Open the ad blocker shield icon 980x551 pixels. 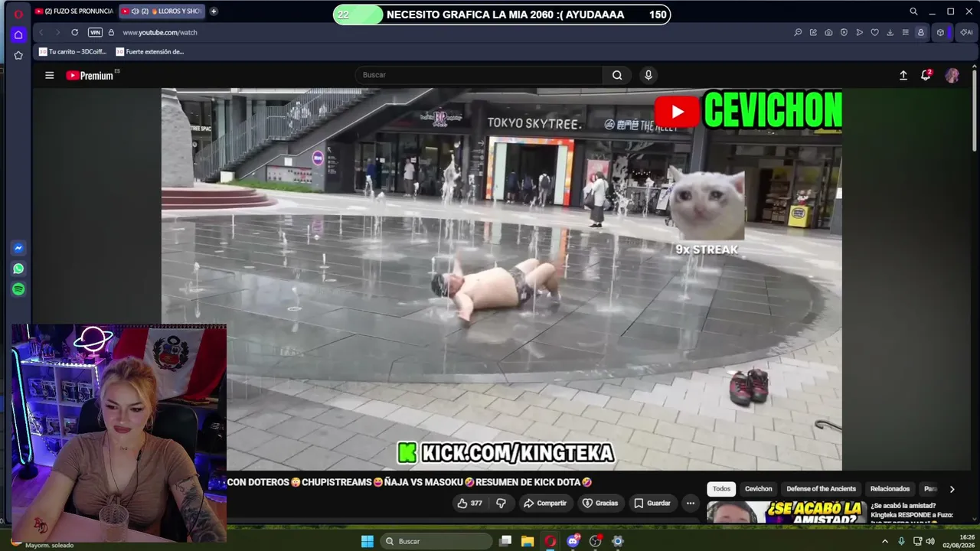[844, 32]
